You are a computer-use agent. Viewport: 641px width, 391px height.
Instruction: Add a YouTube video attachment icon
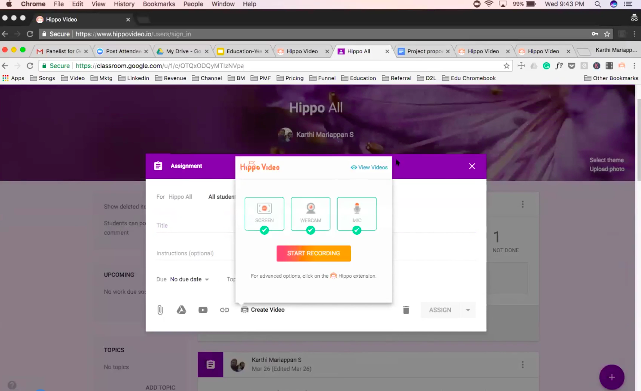pyautogui.click(x=203, y=310)
